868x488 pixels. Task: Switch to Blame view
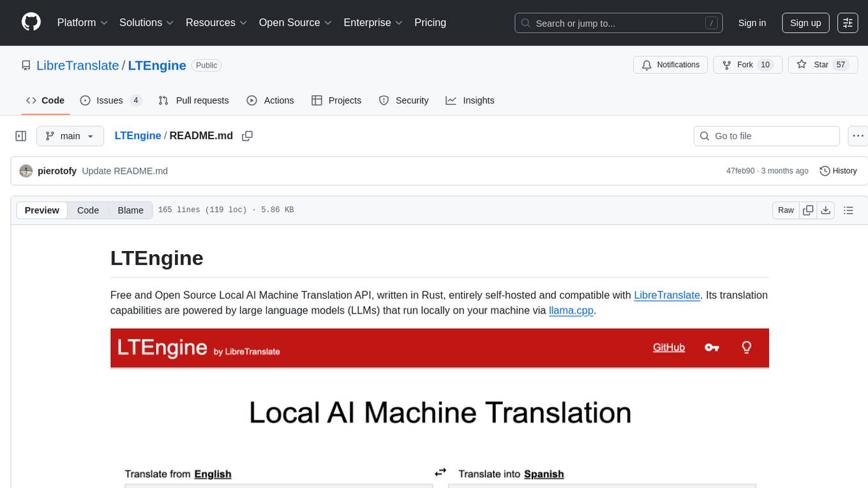click(131, 210)
